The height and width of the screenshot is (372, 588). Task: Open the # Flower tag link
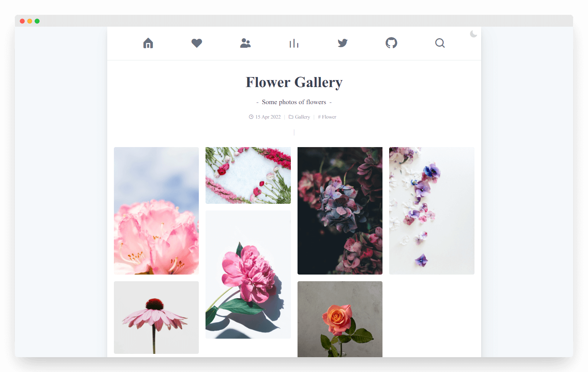pos(327,117)
